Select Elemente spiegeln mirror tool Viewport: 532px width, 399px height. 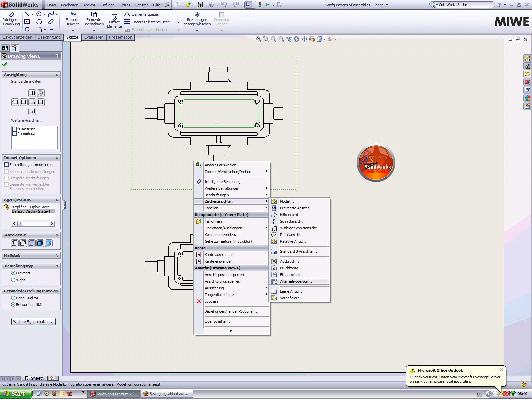pos(143,14)
